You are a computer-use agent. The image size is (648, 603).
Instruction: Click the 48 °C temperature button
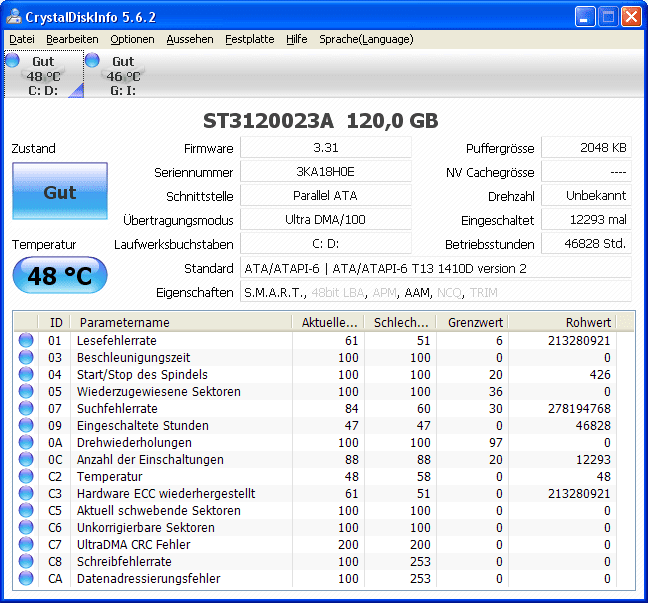(x=60, y=275)
